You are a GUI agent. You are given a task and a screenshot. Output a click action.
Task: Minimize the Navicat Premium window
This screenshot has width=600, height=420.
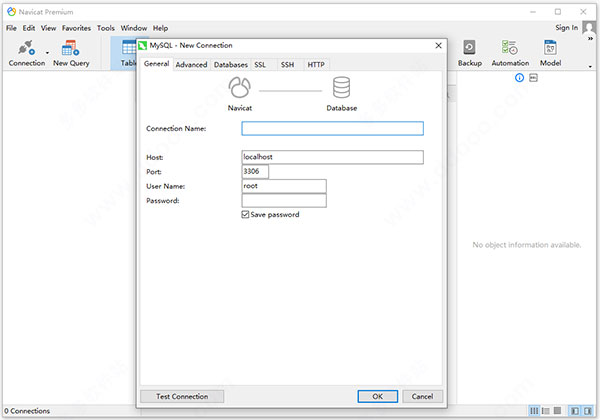point(533,12)
